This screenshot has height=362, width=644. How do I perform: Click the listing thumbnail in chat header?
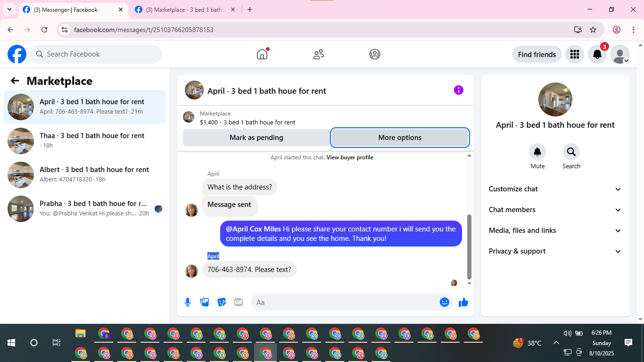click(x=194, y=90)
